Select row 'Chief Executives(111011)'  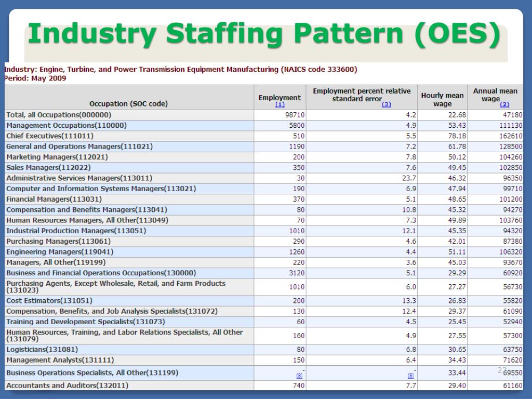263,136
